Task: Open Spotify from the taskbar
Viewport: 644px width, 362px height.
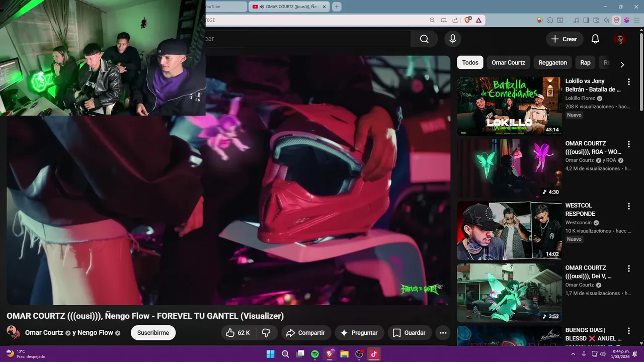Action: click(x=315, y=354)
